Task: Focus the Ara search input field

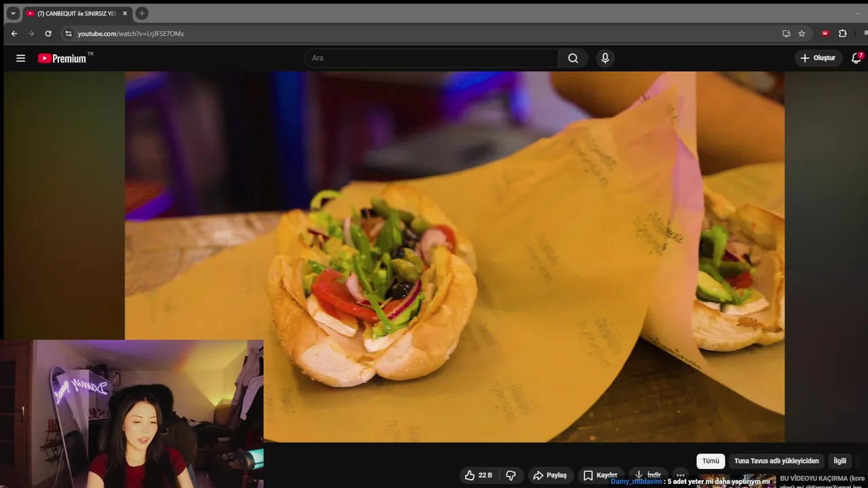Action: point(431,58)
